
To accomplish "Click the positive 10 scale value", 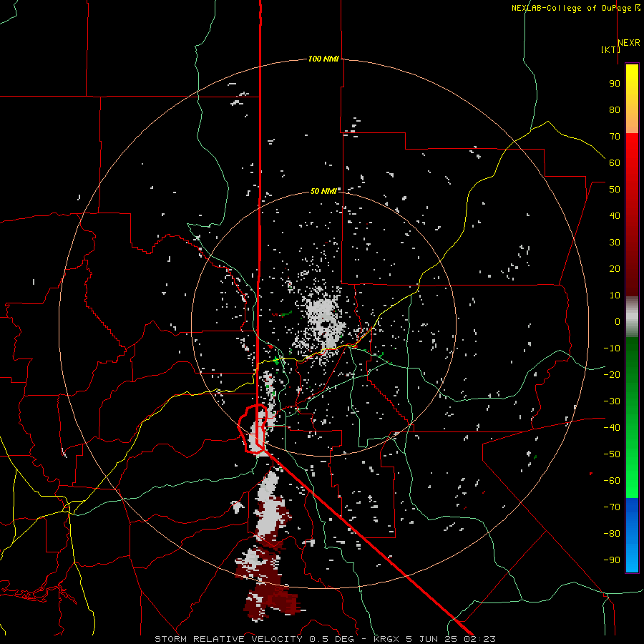I will tap(615, 296).
